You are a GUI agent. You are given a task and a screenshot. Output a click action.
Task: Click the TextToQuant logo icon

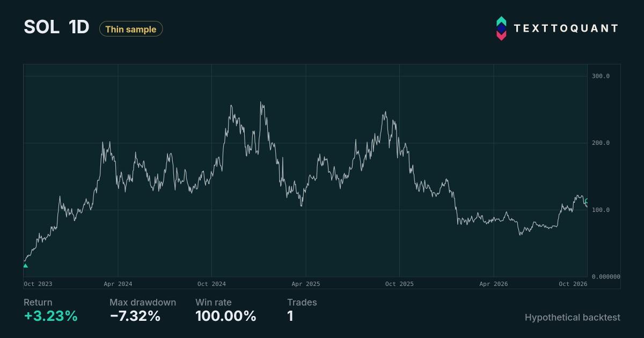click(x=501, y=28)
